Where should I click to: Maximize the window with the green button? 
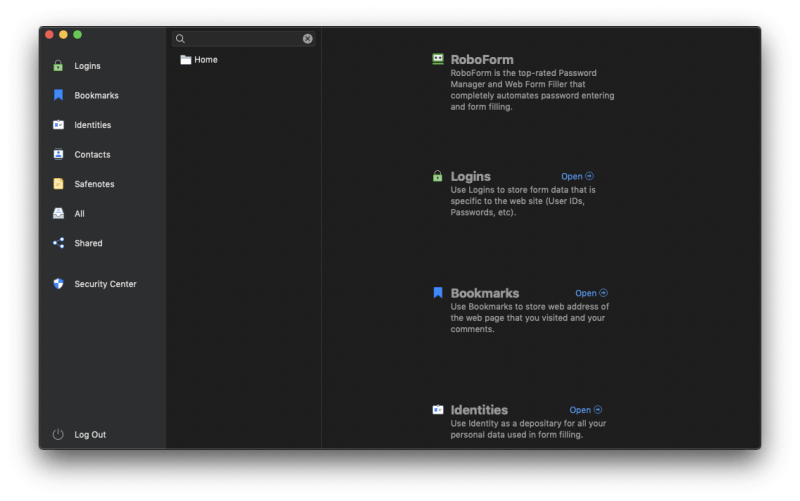tap(78, 34)
